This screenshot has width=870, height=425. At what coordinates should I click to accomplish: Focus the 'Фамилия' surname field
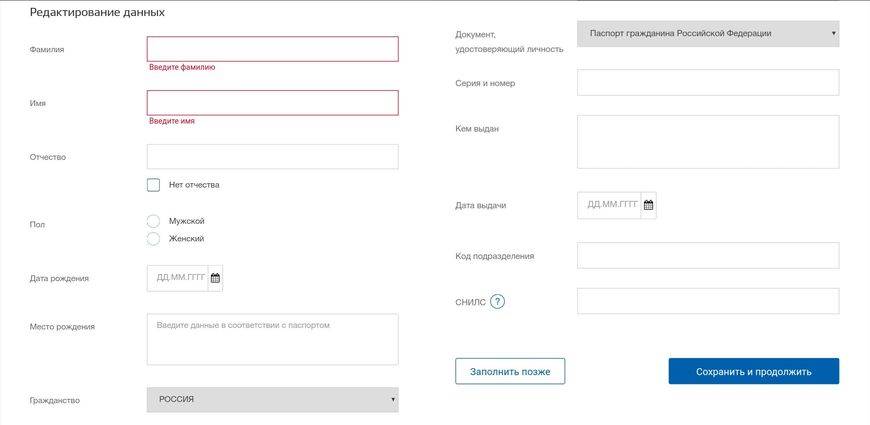click(x=272, y=49)
